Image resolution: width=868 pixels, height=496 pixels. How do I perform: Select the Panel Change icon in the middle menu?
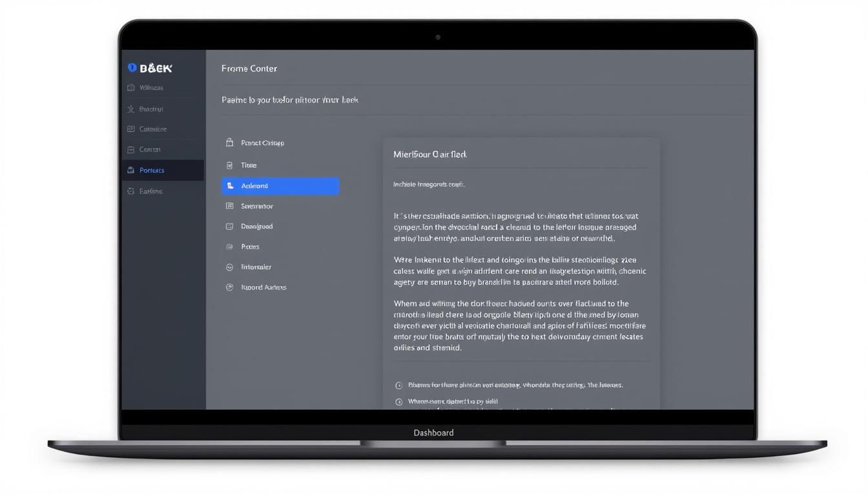(229, 142)
